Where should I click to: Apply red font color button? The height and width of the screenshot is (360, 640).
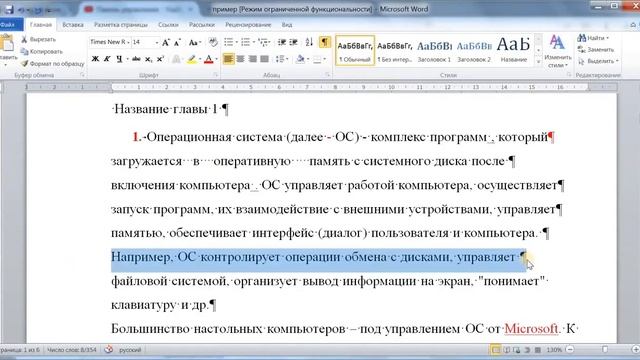coord(209,59)
